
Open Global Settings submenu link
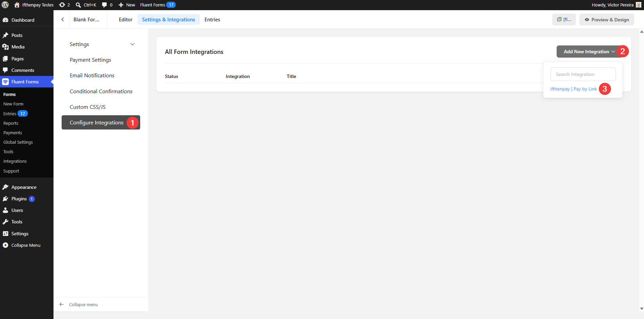tap(18, 142)
